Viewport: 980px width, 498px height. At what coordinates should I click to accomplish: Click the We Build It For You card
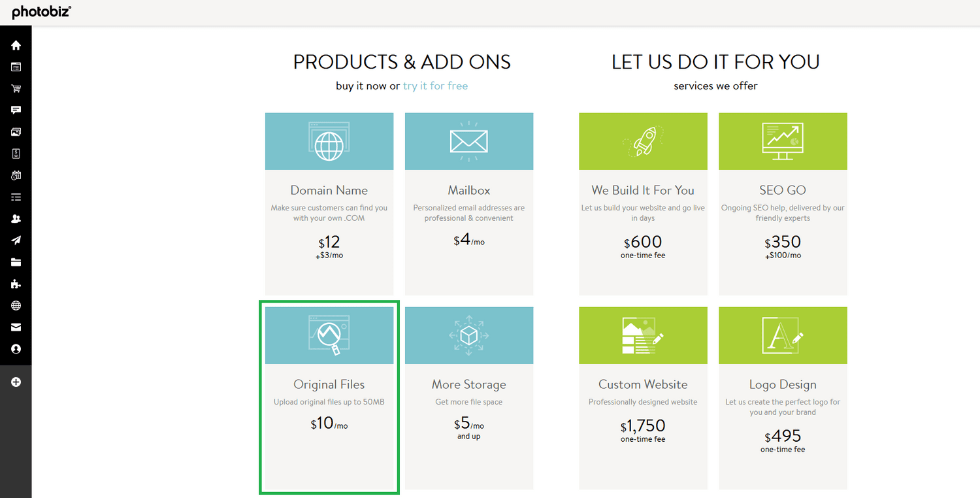(643, 203)
